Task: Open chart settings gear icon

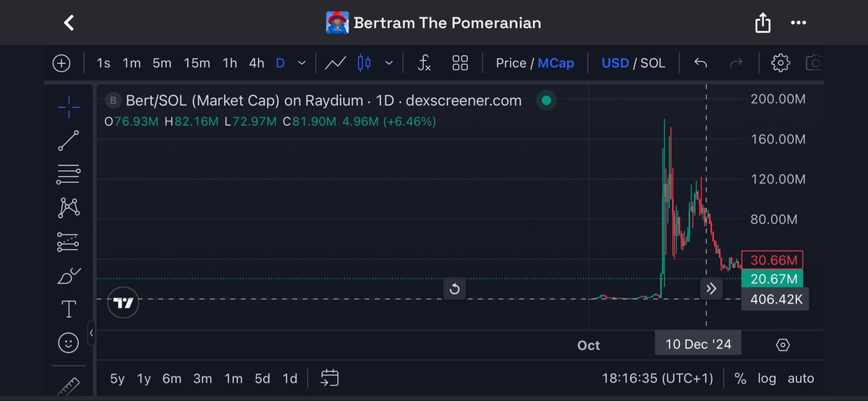Action: (x=780, y=63)
